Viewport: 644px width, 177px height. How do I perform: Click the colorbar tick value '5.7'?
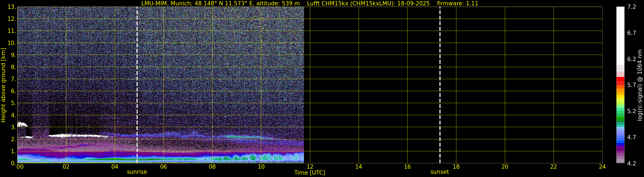tap(632, 85)
